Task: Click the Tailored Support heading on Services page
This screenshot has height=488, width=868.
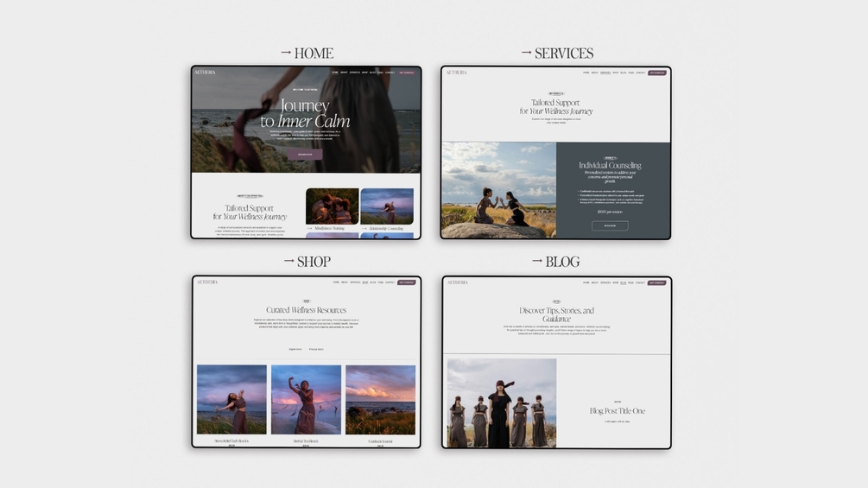Action: click(556, 107)
